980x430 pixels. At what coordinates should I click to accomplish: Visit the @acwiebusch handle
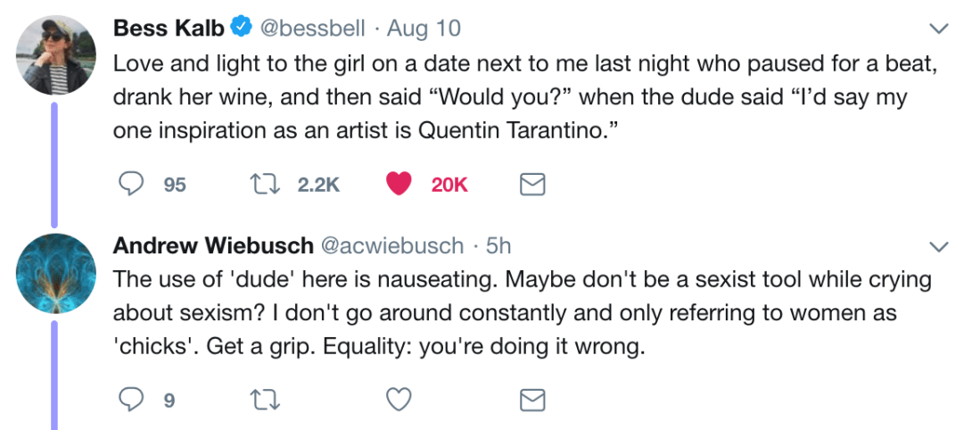click(x=392, y=245)
